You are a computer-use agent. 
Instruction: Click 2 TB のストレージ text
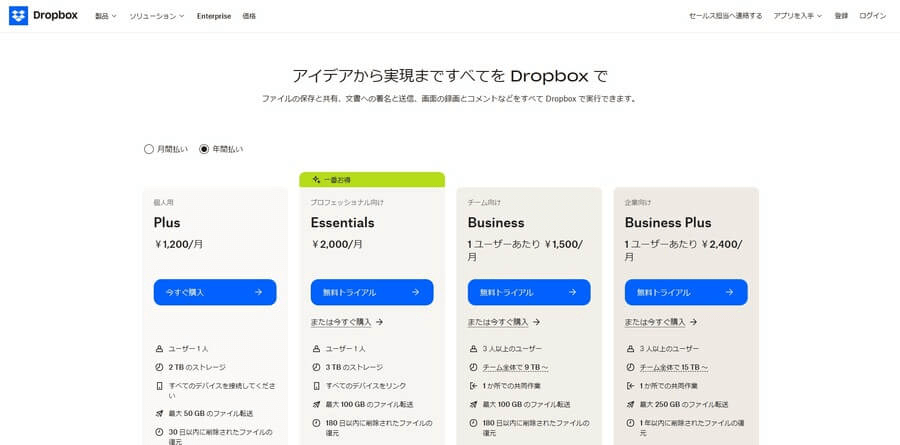(197, 367)
